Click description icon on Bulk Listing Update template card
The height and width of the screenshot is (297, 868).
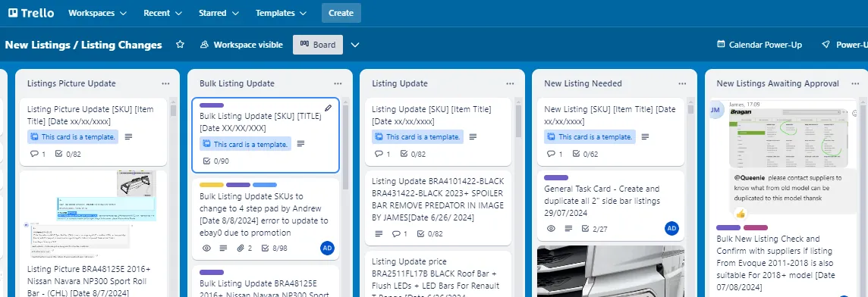[x=300, y=144]
